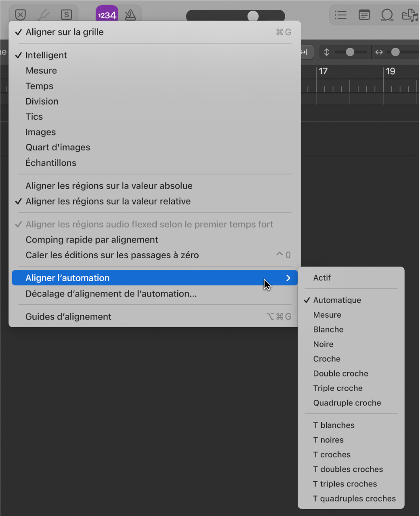Click the solo mode S icon

[66, 15]
